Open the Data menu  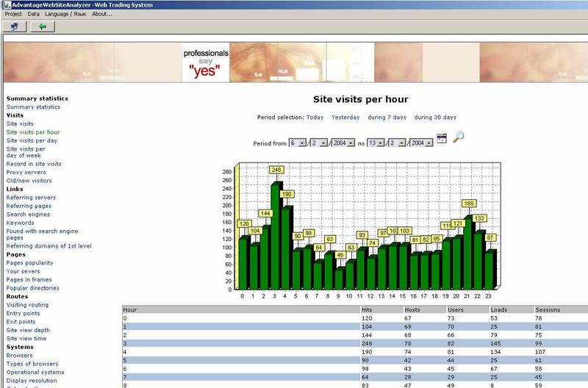pos(33,14)
